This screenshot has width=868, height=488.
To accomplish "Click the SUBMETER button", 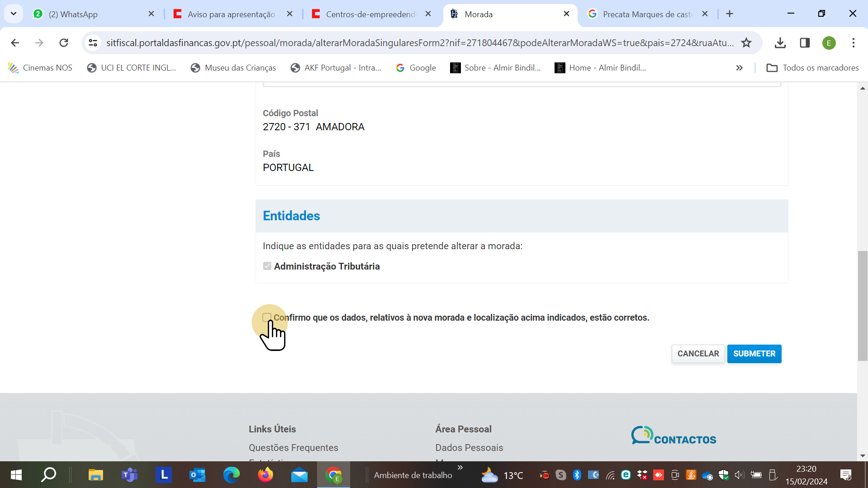I will tap(754, 354).
